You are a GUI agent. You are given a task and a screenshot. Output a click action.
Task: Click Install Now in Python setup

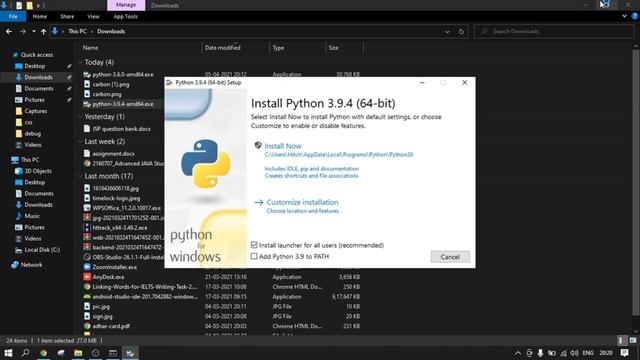point(282,146)
